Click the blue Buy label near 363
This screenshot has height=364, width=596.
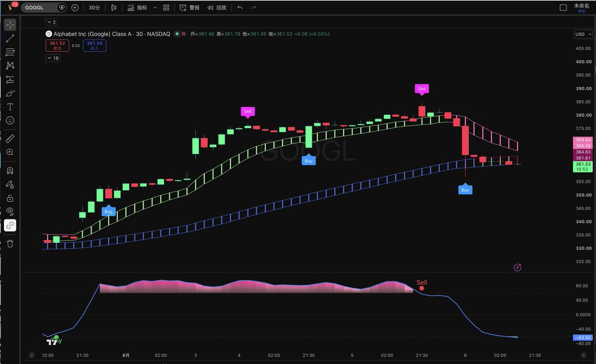[308, 160]
